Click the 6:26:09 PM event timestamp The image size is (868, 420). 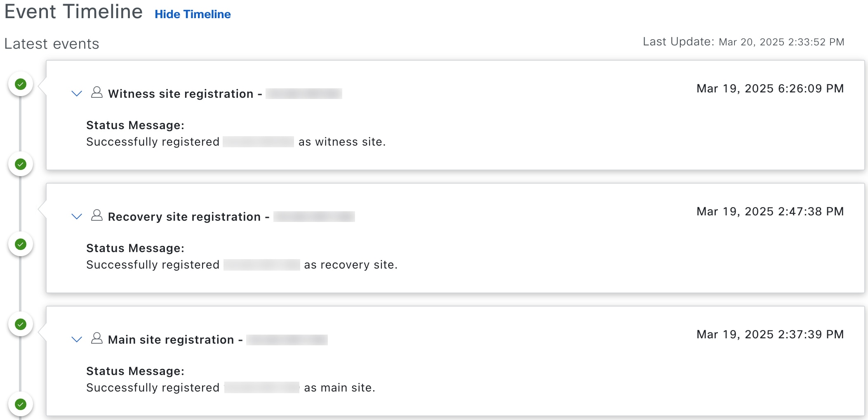[x=770, y=89]
